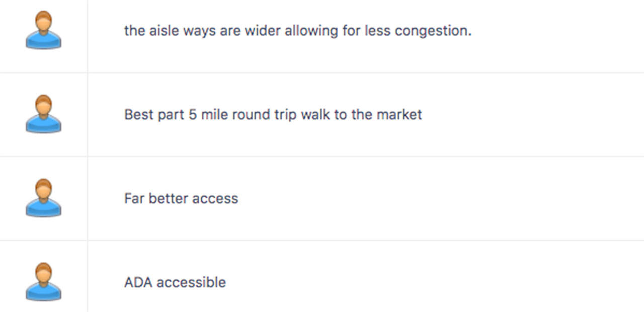The image size is (644, 312).
Task: Click the user icon next to ADA accessible
Action: [43, 282]
